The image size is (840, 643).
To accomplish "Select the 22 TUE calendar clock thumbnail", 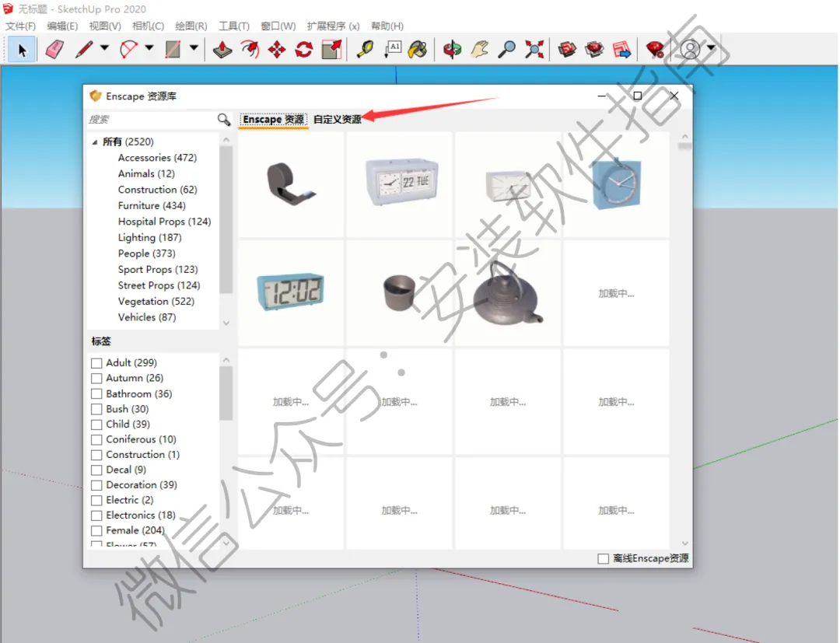I will [399, 185].
